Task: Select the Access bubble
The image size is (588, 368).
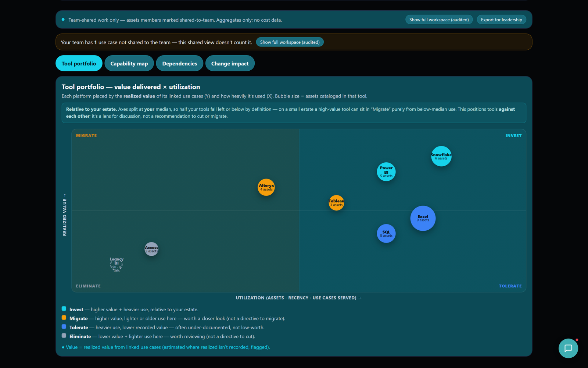Action: point(151,249)
